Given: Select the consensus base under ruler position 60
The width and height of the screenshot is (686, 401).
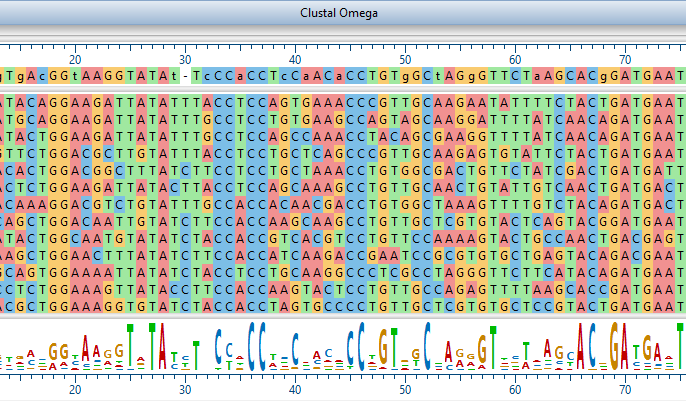Looking at the screenshot, I should click(513, 76).
